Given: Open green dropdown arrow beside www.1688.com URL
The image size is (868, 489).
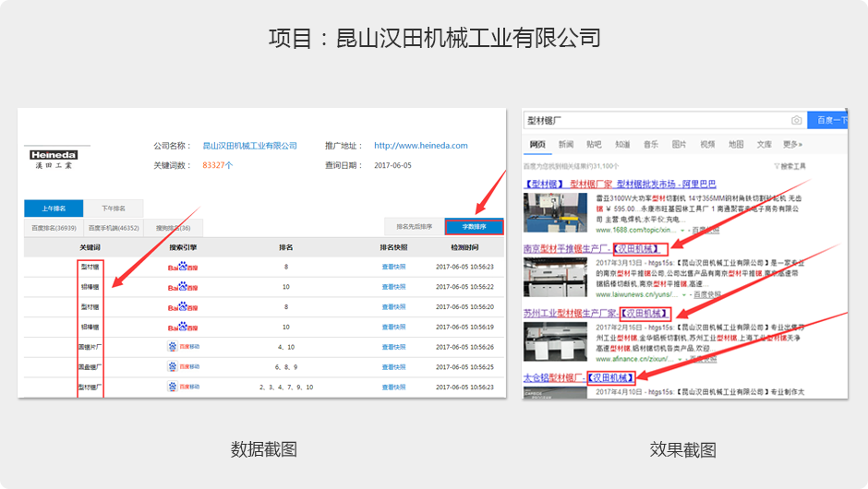Looking at the screenshot, I should (682, 230).
